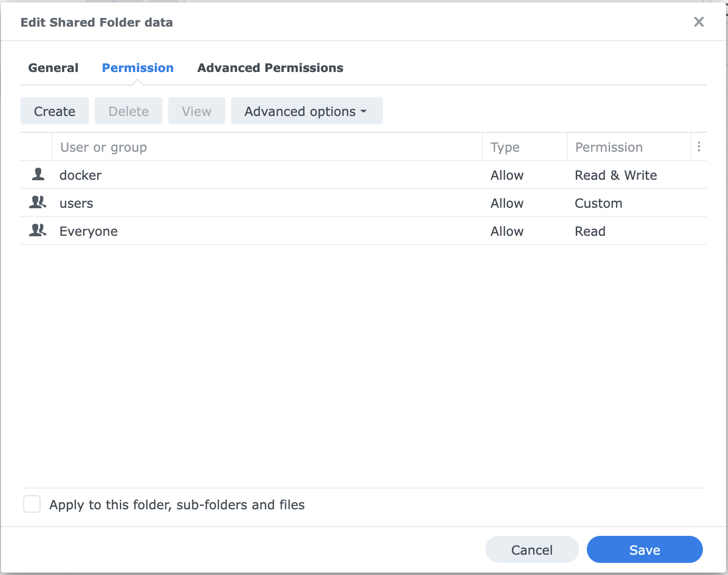
Task: Open the column options kebab menu
Action: tap(699, 147)
